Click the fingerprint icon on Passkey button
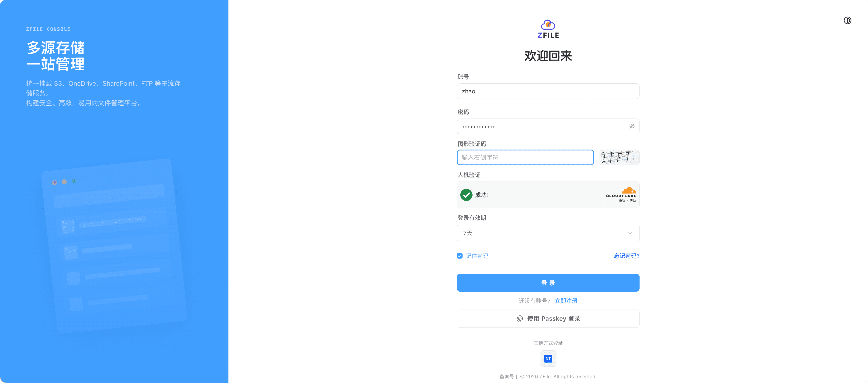This screenshot has height=383, width=868. [520, 319]
